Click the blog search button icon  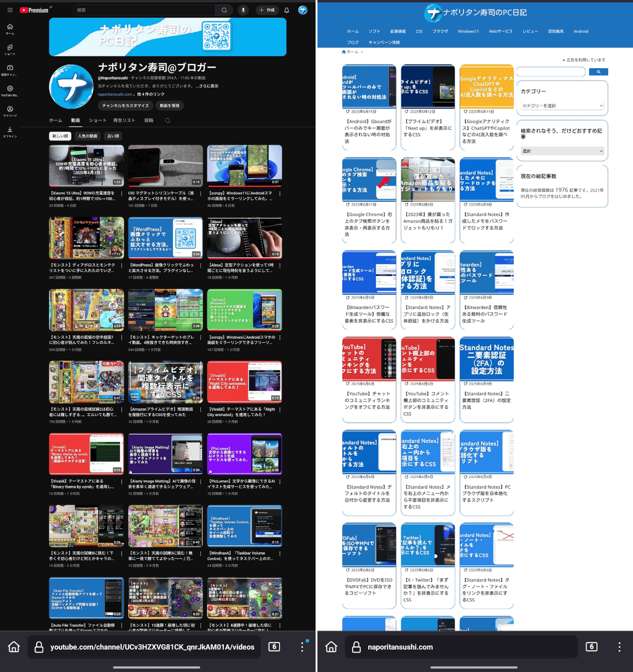(x=598, y=72)
